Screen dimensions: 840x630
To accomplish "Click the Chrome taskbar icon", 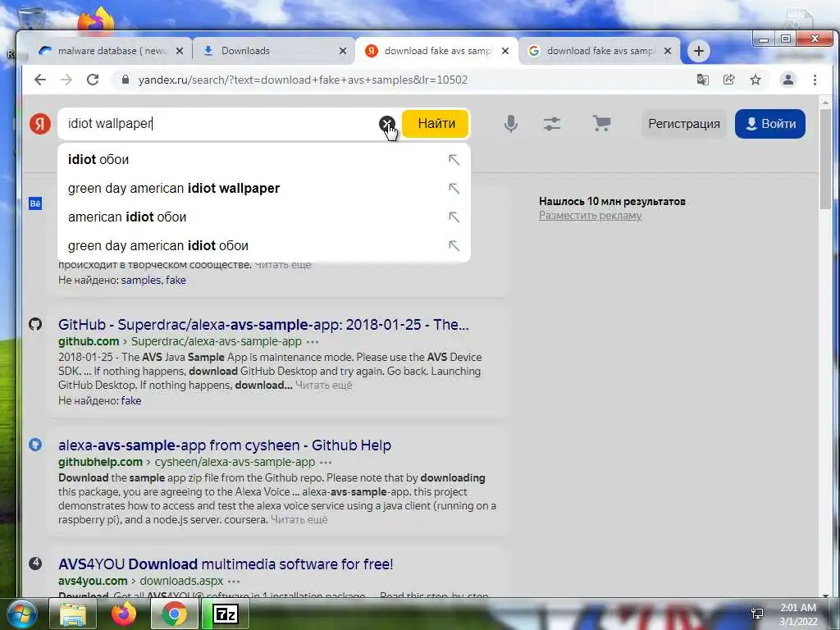I will click(x=174, y=614).
